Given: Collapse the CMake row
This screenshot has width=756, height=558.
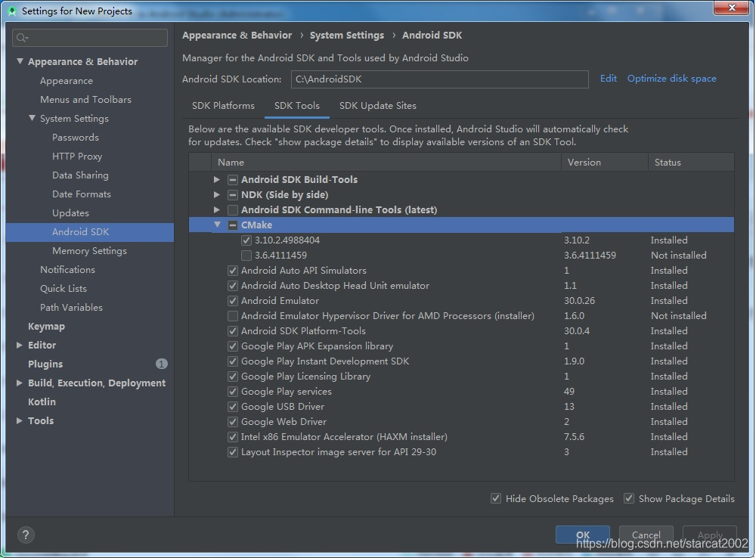Looking at the screenshot, I should click(x=218, y=225).
